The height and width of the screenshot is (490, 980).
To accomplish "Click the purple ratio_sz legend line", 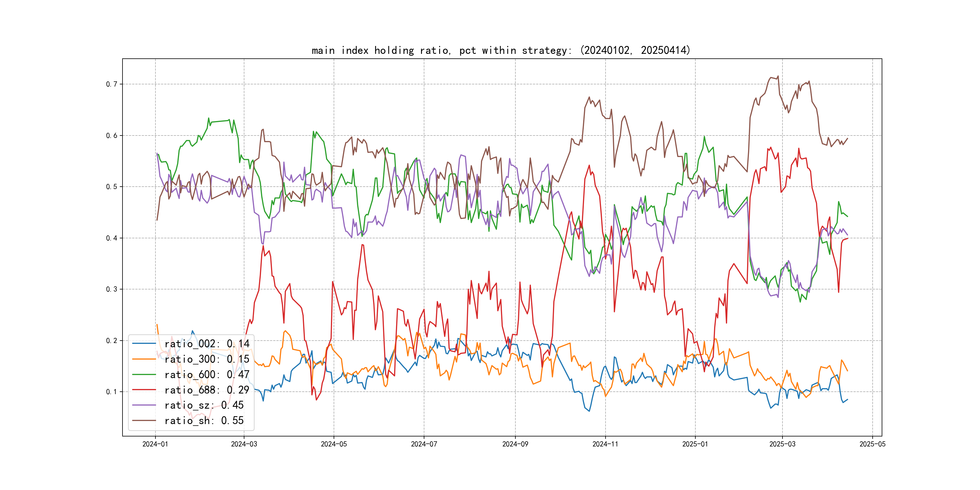I will (144, 405).
